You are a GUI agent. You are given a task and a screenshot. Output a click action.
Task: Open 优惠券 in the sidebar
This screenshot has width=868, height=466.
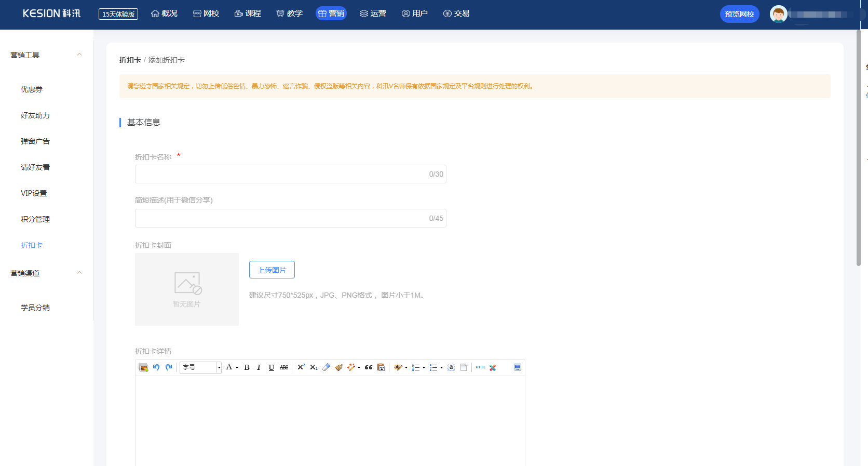(32, 89)
